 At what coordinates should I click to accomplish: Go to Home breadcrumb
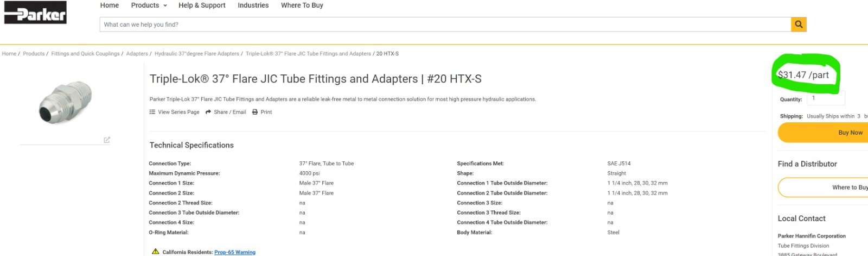coord(9,54)
